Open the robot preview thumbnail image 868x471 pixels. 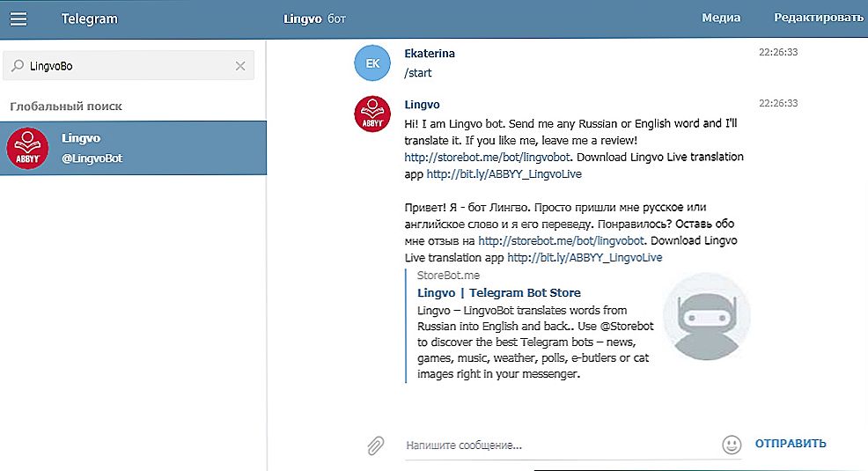pos(706,317)
